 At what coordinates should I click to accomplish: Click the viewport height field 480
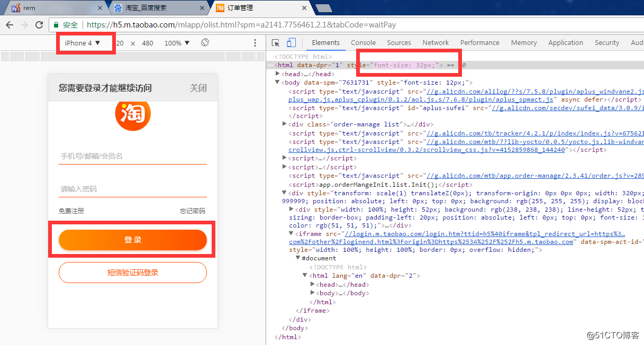pyautogui.click(x=148, y=43)
